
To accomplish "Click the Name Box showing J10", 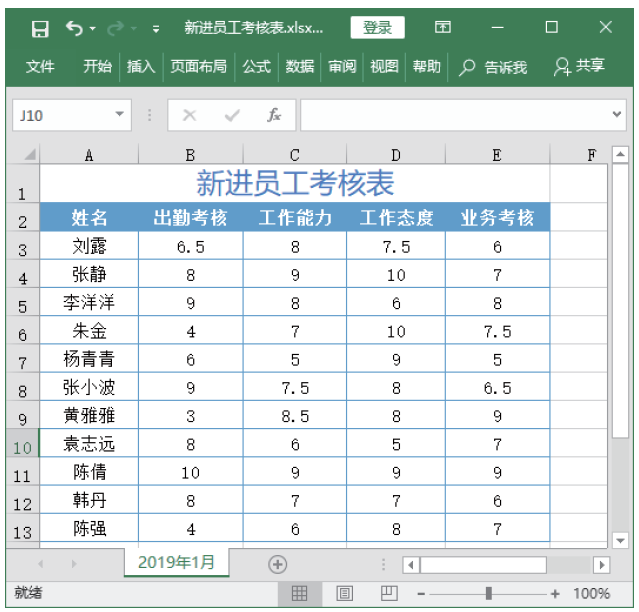I will pyautogui.click(x=72, y=115).
